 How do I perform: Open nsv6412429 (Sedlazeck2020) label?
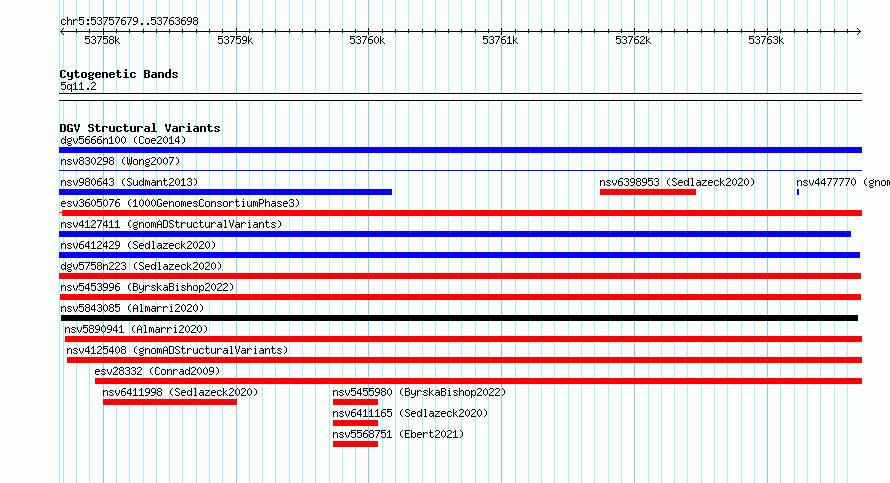pos(138,245)
